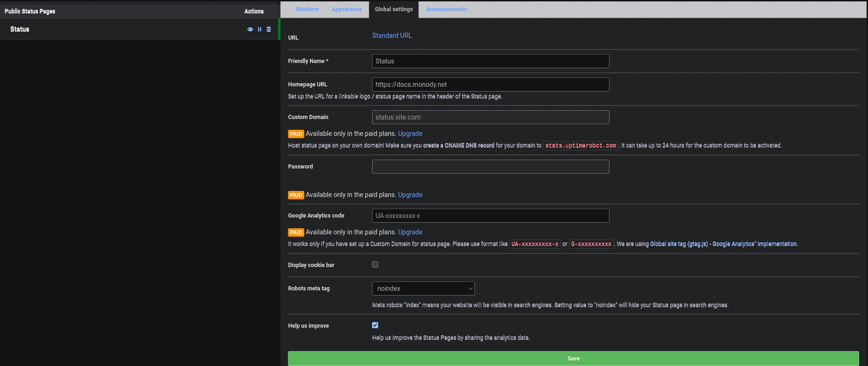The width and height of the screenshot is (868, 366).
Task: Click the Password input field
Action: (490, 167)
